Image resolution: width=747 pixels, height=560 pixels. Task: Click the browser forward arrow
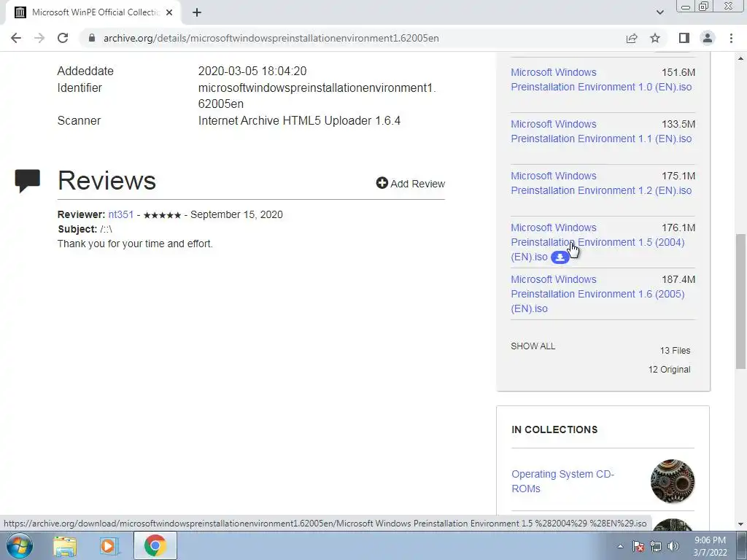(x=39, y=38)
